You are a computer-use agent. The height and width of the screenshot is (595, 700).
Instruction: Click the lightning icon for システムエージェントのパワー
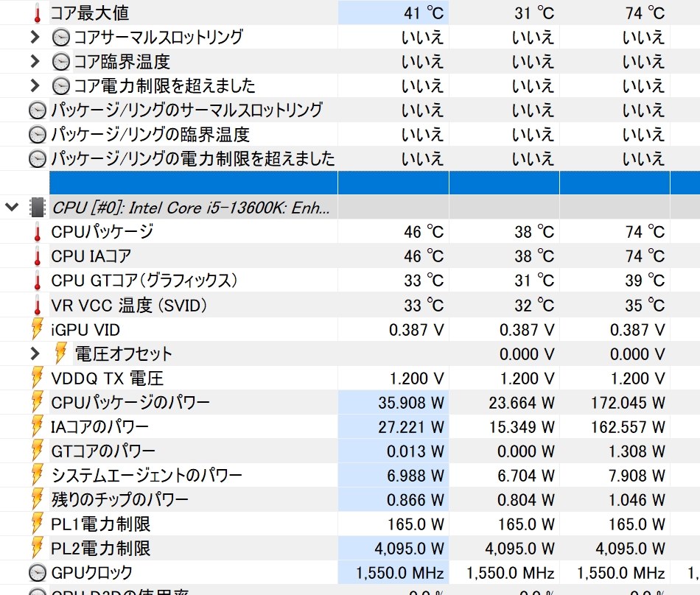click(38, 475)
